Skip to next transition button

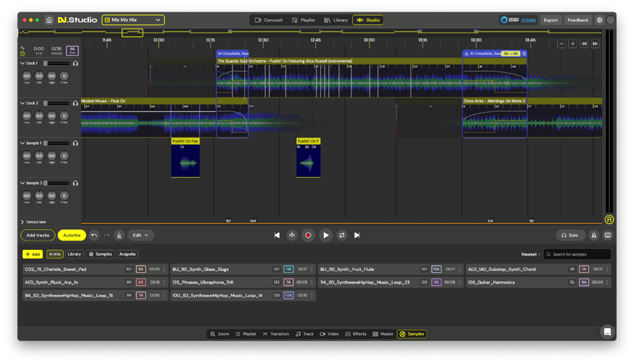(x=357, y=235)
